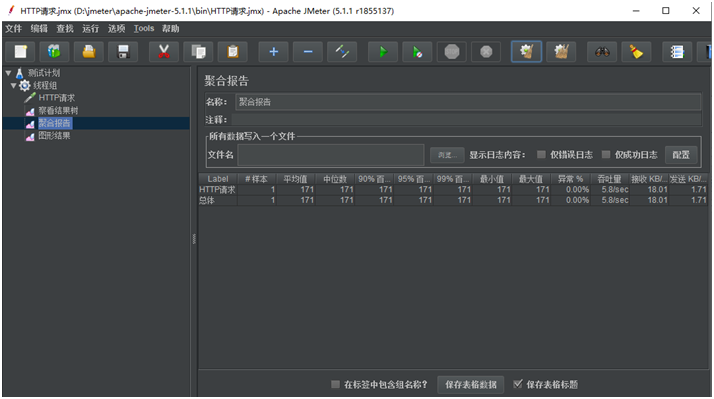This screenshot has height=399, width=714.
Task: Click the flask icon of 测试计划
Action: click(x=20, y=73)
